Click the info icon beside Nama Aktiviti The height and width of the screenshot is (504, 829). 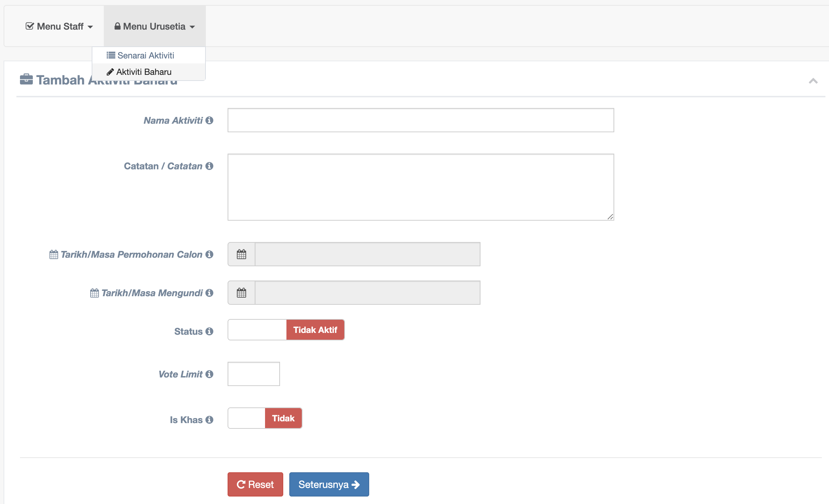point(209,120)
